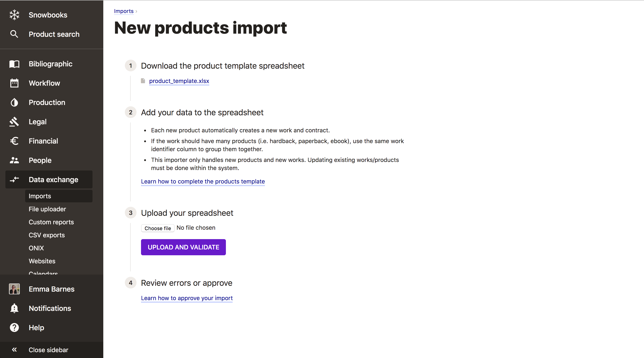Image resolution: width=644 pixels, height=358 pixels.
Task: Click the Snowbooks app icon
Action: (x=15, y=15)
